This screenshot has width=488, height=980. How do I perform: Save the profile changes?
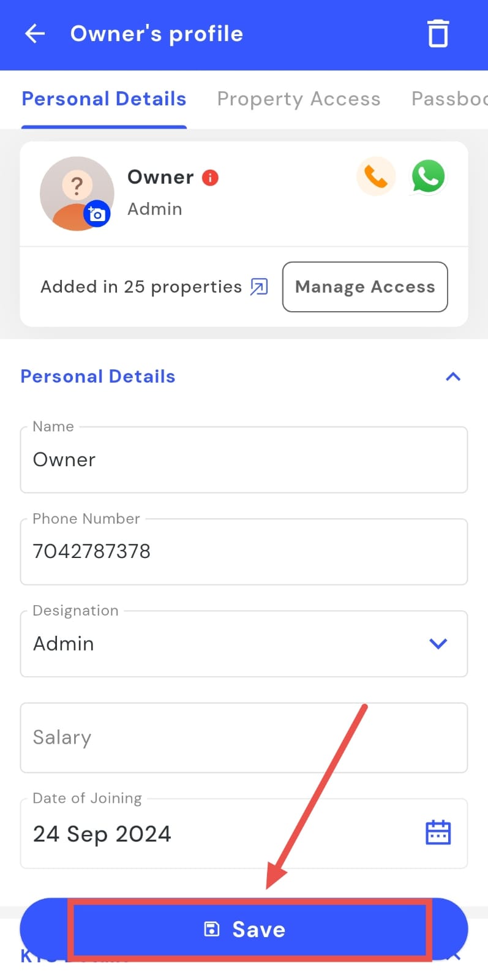[245, 929]
